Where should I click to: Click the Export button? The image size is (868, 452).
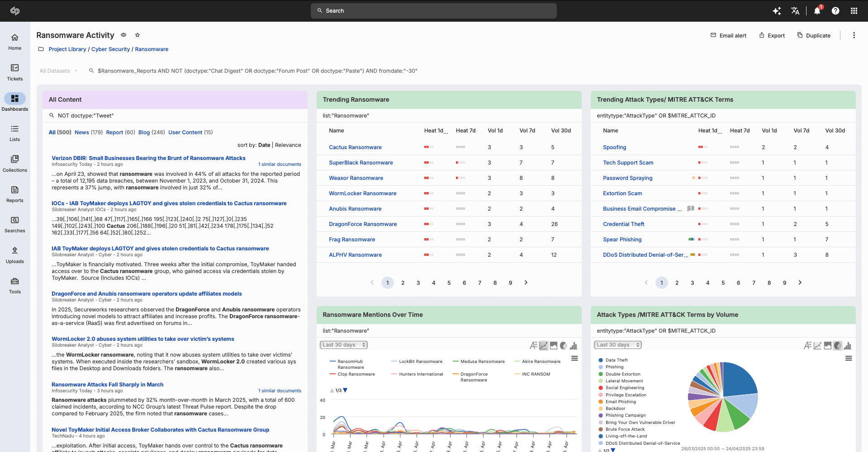coord(772,35)
